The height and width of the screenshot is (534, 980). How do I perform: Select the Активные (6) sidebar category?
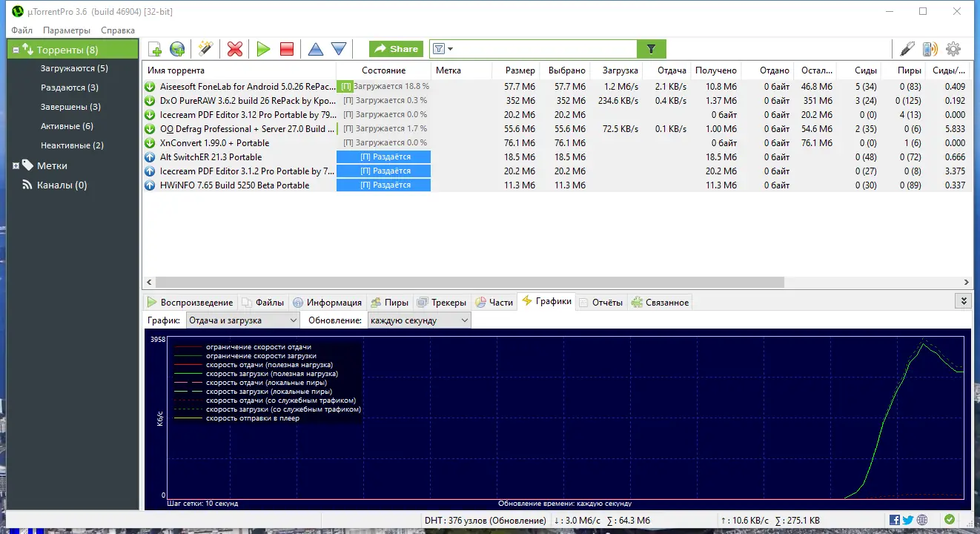(67, 126)
